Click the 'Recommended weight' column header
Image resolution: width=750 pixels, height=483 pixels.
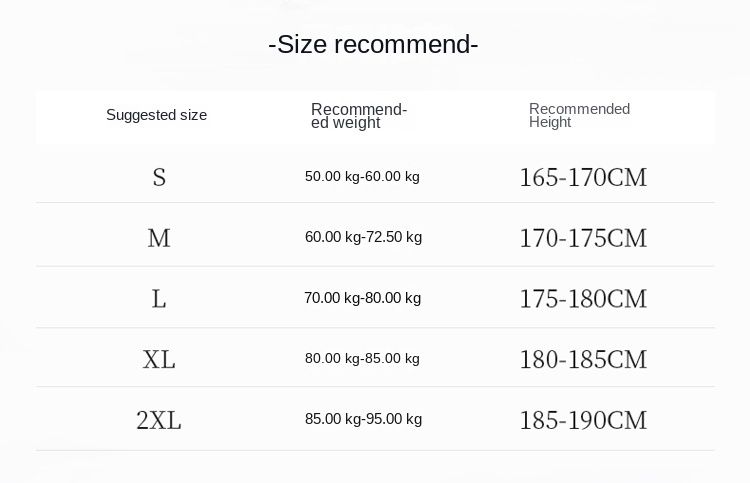(x=358, y=116)
